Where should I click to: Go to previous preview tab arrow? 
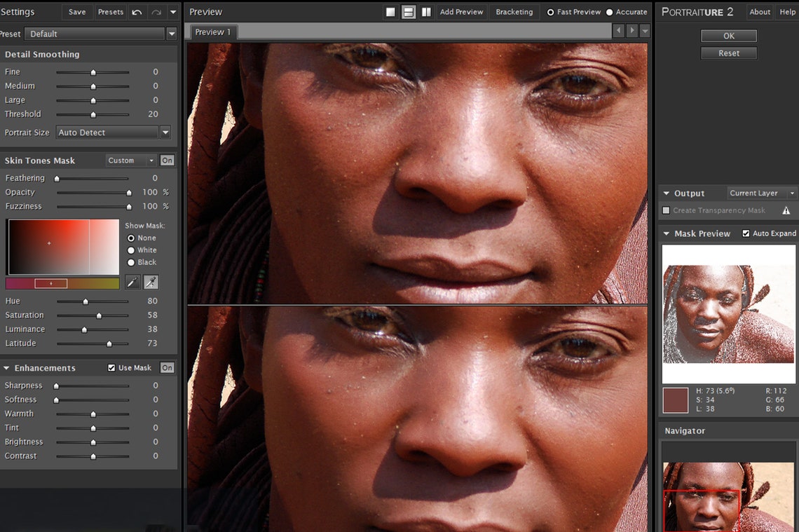coord(619,31)
